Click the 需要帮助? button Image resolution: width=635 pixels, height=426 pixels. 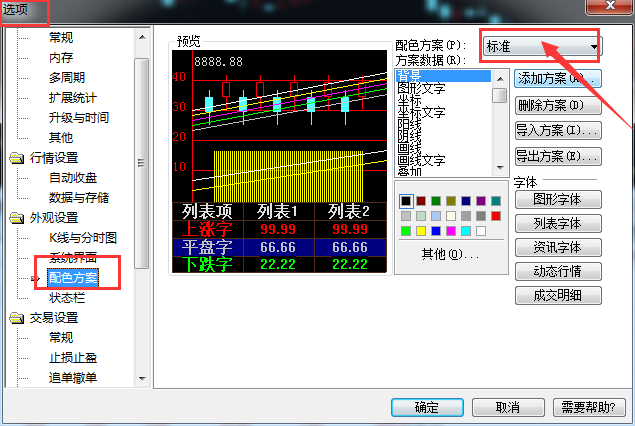(589, 407)
